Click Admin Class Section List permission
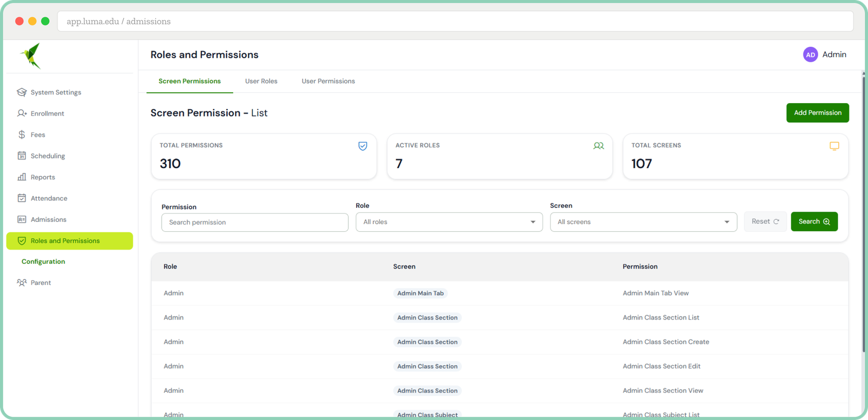Image resolution: width=868 pixels, height=420 pixels. [661, 317]
